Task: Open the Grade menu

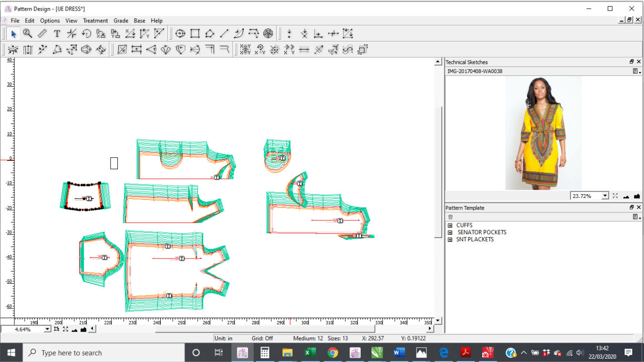Action: coord(121,21)
